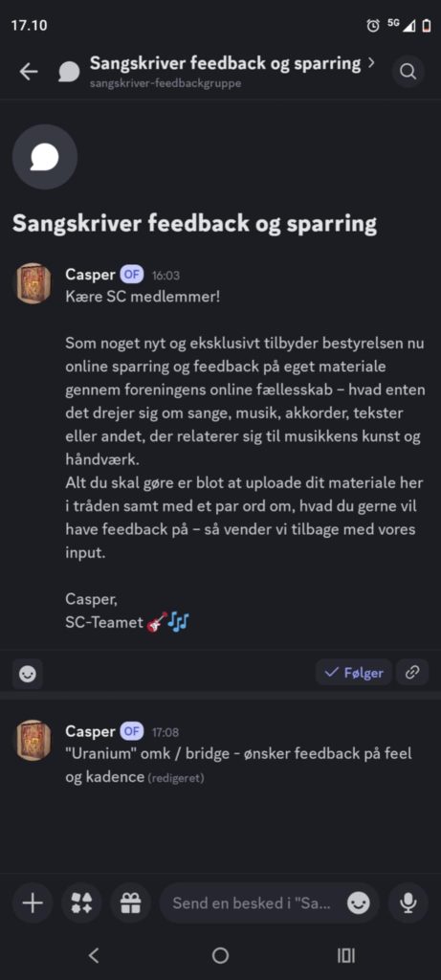The image size is (441, 980).
Task: Open Android recent apps button
Action: (x=346, y=955)
